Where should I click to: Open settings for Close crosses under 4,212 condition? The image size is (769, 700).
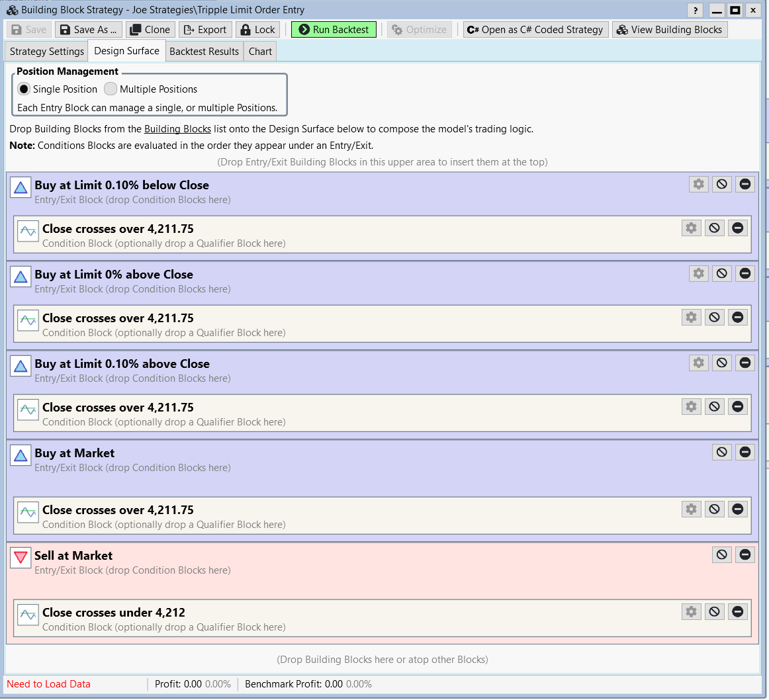tap(691, 611)
